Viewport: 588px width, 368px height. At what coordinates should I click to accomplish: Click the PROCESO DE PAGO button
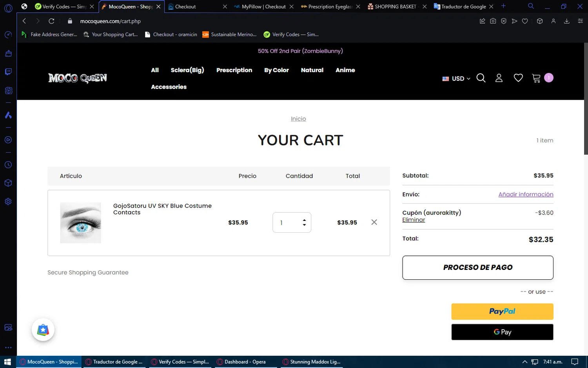coord(478,268)
